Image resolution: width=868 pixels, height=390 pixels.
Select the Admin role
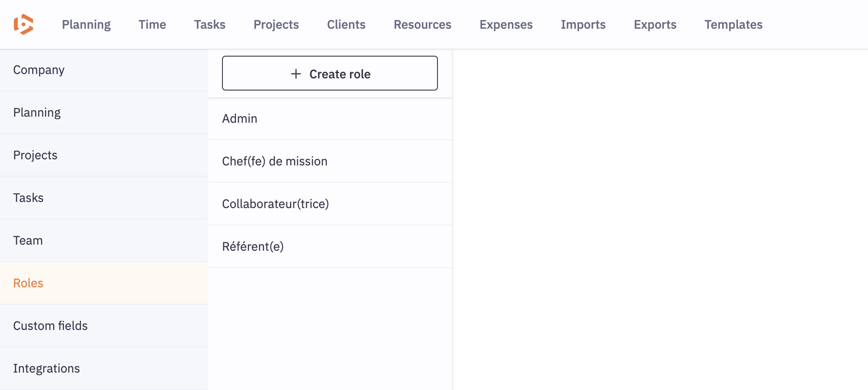240,119
